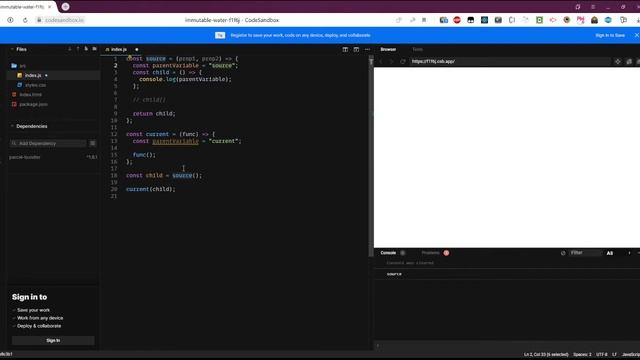Click the preview layout icon beside the split icon
The image size is (640, 360).
coord(356,49)
